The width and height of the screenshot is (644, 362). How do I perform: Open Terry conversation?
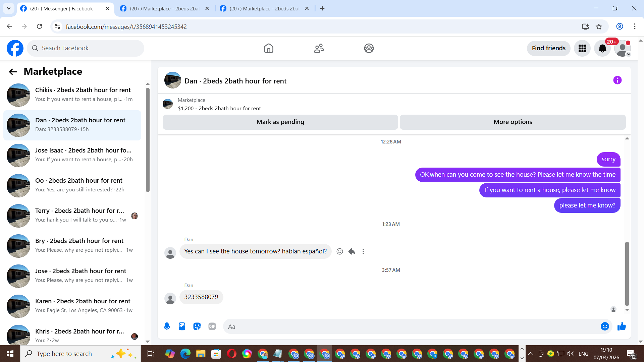coord(72,216)
